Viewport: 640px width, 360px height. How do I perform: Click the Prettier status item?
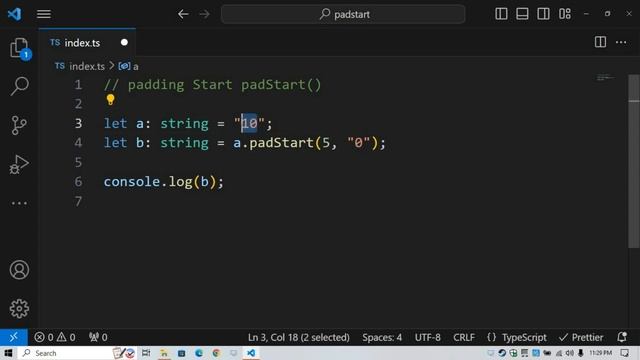[581, 338]
